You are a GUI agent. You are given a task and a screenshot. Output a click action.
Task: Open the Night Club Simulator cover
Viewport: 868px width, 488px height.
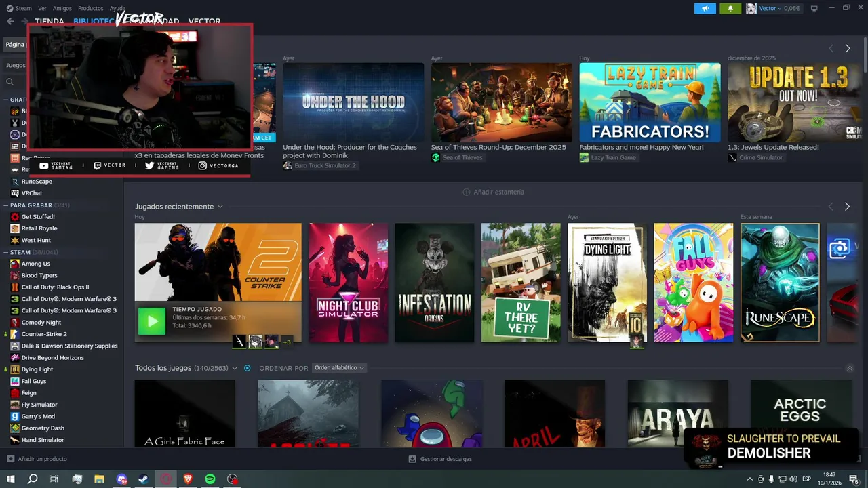point(349,283)
